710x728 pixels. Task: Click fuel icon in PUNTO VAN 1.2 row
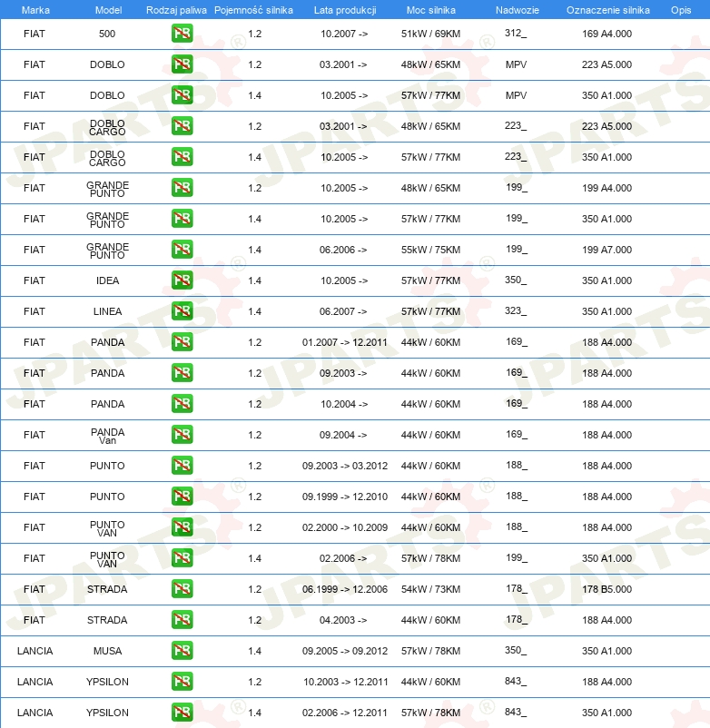point(182,527)
